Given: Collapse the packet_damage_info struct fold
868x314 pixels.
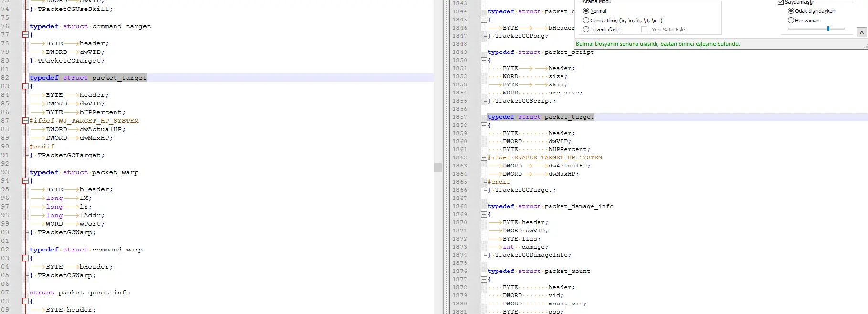Looking at the screenshot, I should click(x=484, y=215).
